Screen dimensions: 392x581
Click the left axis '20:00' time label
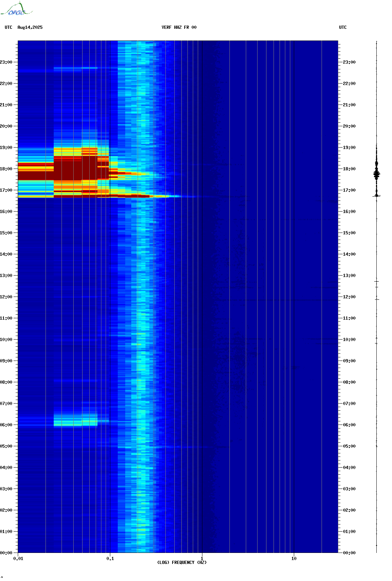coord(6,126)
